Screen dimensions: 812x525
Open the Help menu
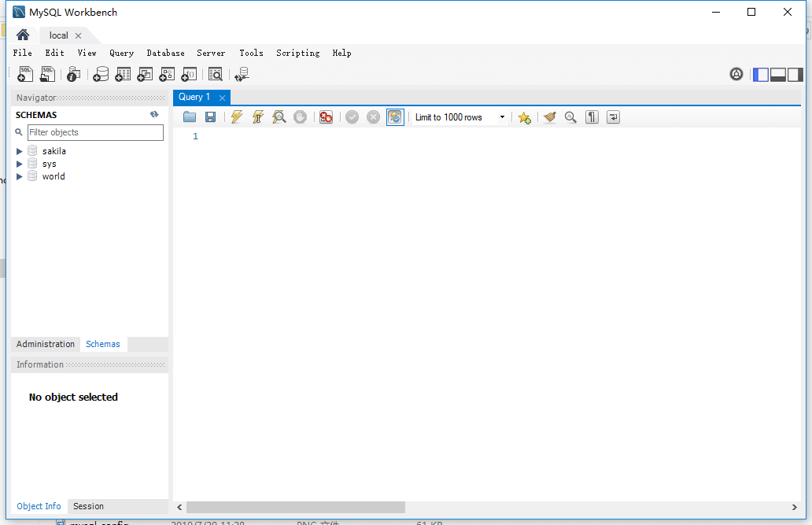(341, 53)
